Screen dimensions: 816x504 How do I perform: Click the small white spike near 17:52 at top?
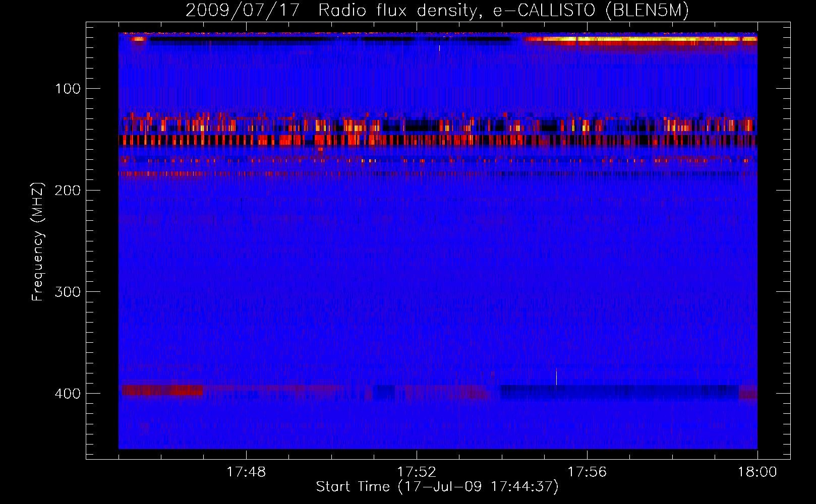coord(439,48)
